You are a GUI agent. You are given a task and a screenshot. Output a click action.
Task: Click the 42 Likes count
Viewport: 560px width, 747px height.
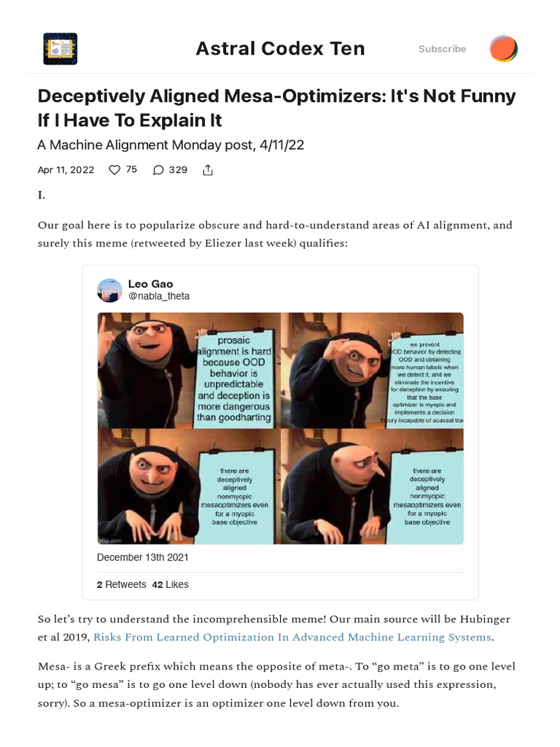(x=170, y=584)
